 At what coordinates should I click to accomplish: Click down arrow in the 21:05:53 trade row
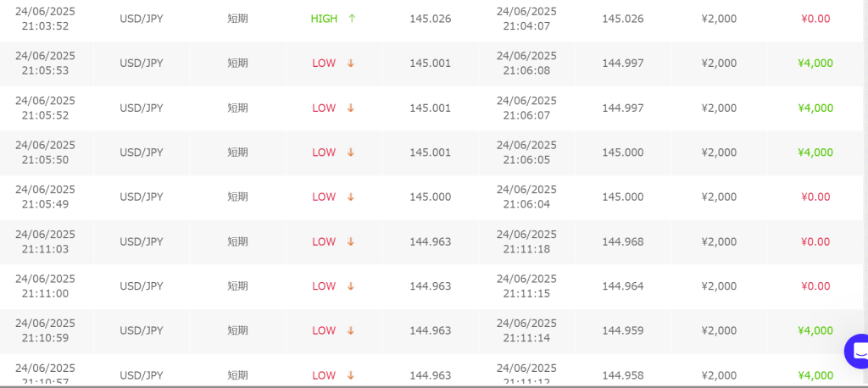click(350, 64)
